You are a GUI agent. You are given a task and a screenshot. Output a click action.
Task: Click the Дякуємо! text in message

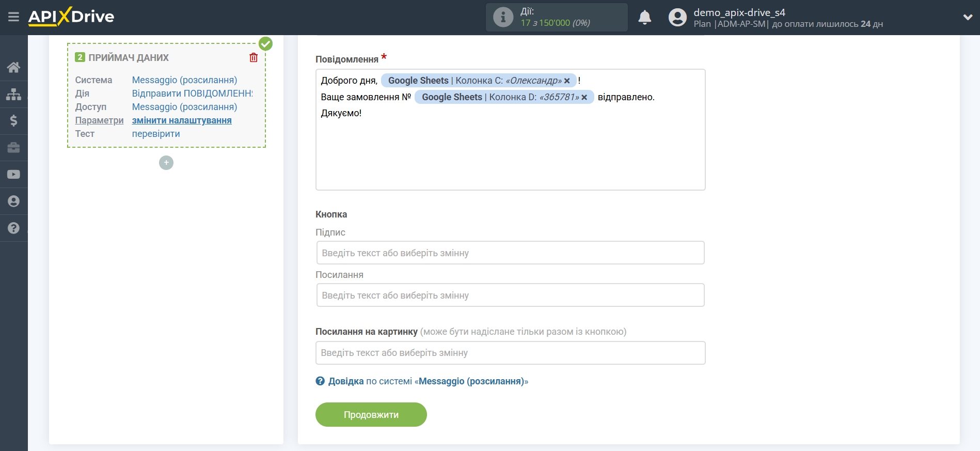pos(341,113)
